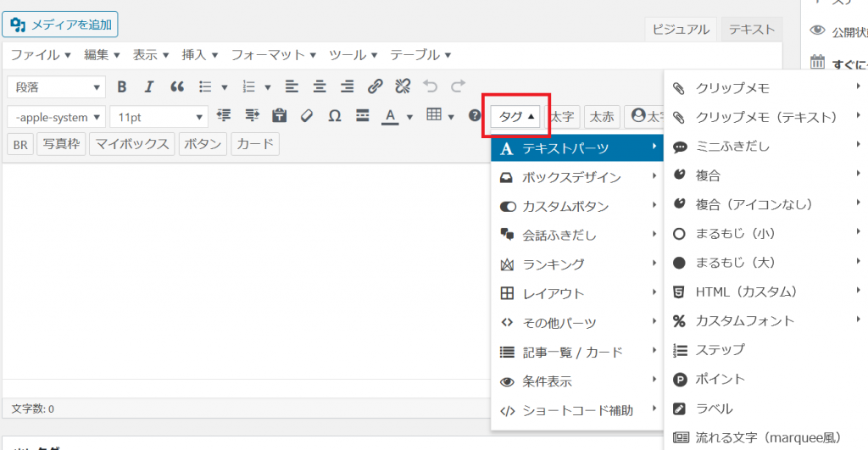
Task: Select テキストパーツ in tag menu
Action: [576, 148]
